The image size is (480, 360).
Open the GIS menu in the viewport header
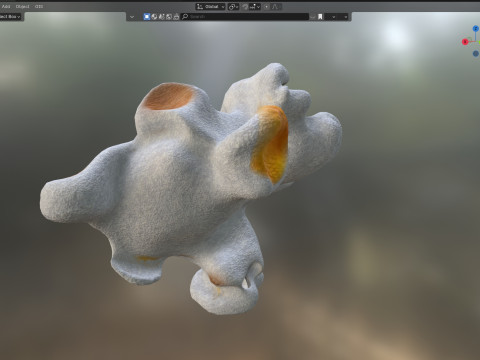click(39, 6)
